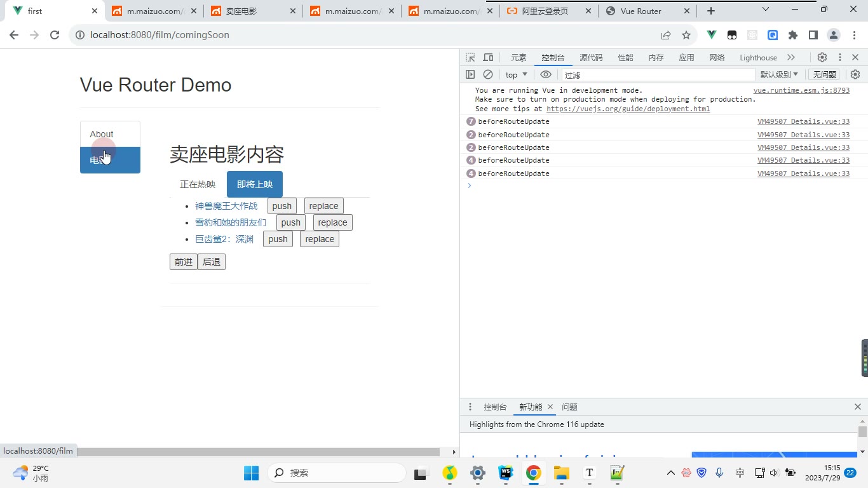Click the push button for 神兽魔王大作战
Image resolution: width=868 pixels, height=488 pixels.
coord(282,206)
